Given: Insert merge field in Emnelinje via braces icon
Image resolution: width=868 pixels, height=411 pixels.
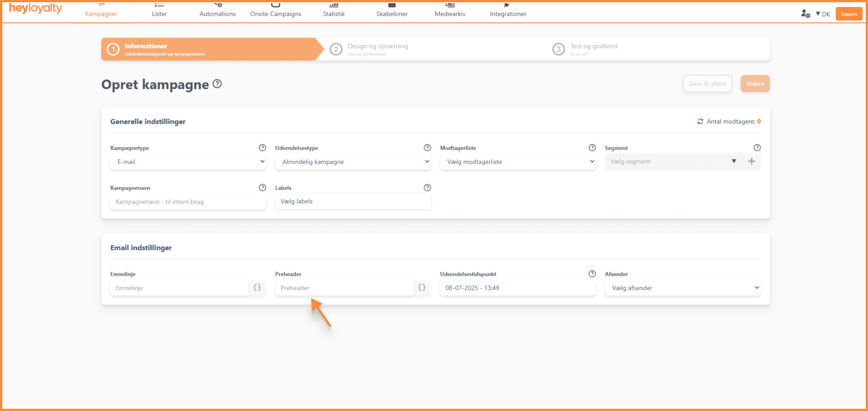Looking at the screenshot, I should (x=257, y=288).
